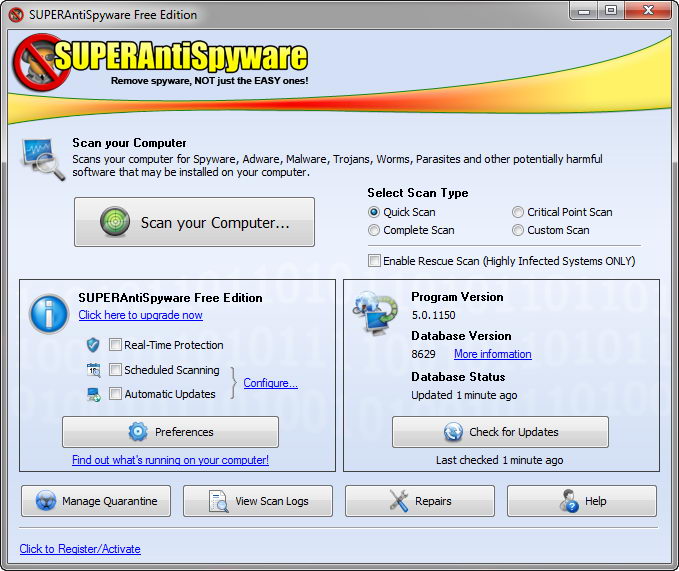Maximize the SUPERAntiSpyware window
This screenshot has height=571, width=679.
pos(611,11)
